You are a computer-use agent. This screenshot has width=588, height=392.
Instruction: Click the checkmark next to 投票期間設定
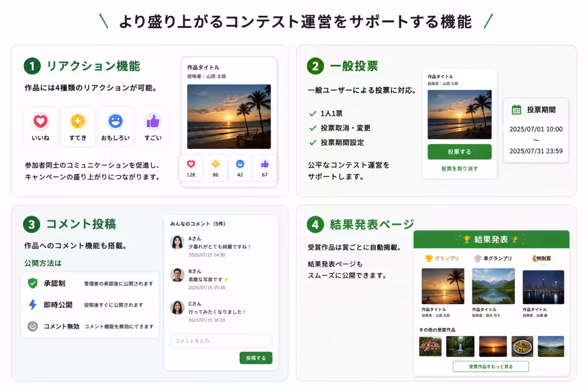[313, 143]
